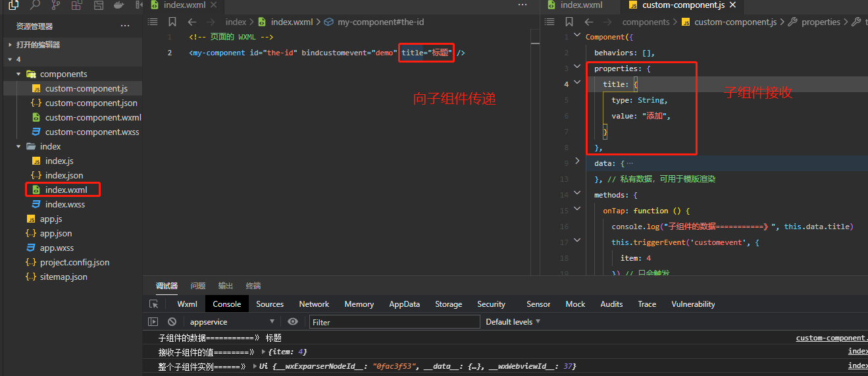Screen dimensions: 868x376
Task: Expand the {item: 4} console object
Action: coord(264,352)
